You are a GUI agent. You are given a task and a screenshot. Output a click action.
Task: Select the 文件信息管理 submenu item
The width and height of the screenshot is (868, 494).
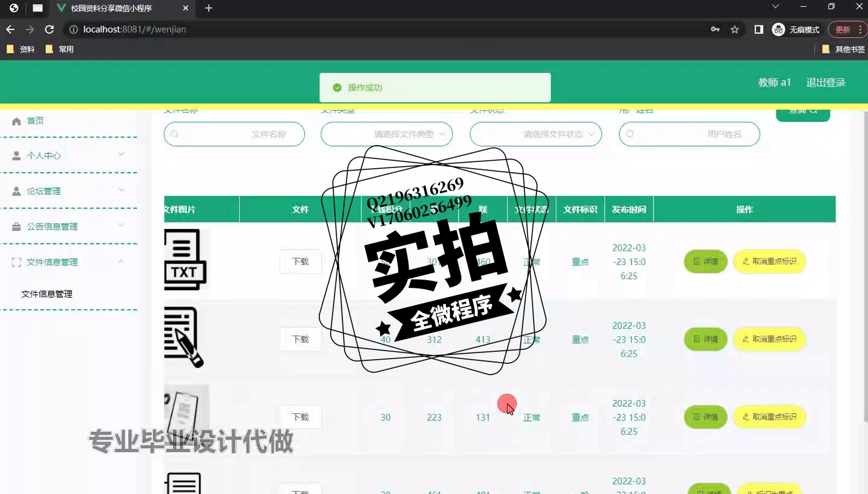(x=47, y=294)
